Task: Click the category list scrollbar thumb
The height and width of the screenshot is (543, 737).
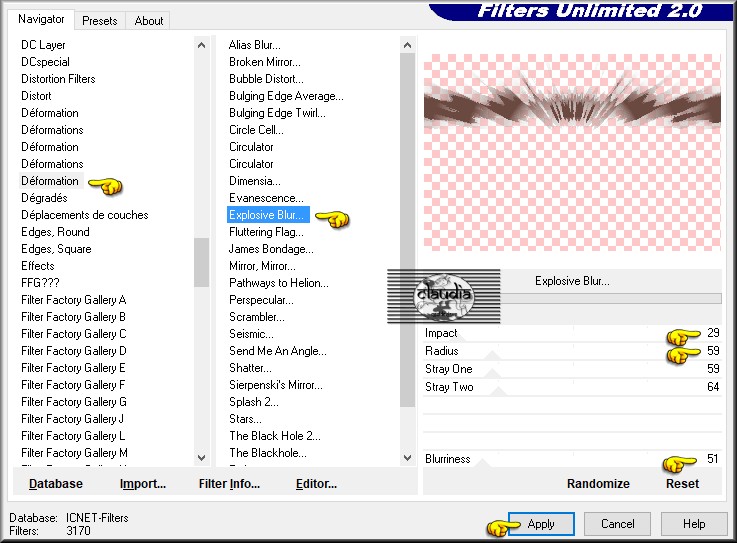Action: click(x=202, y=262)
